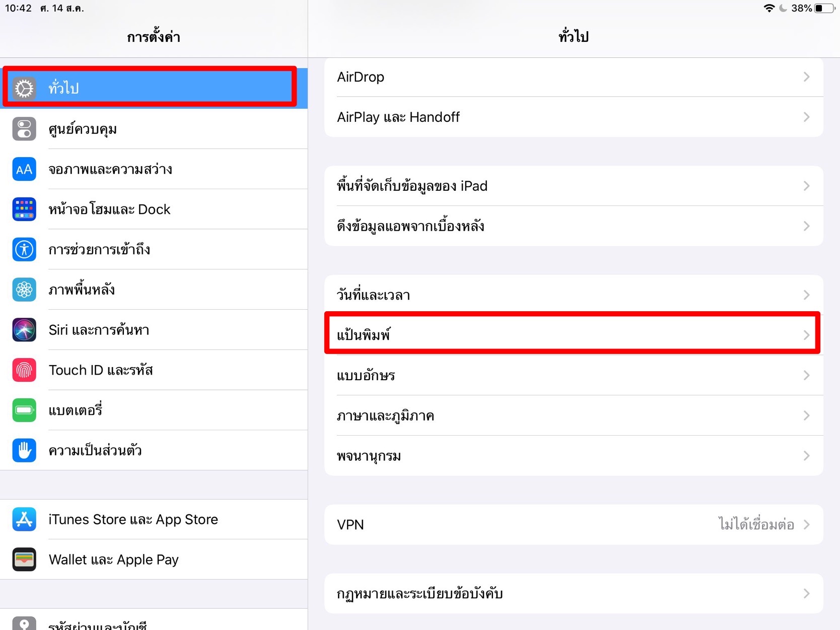Open Accessibility icon in sidebar

24,249
